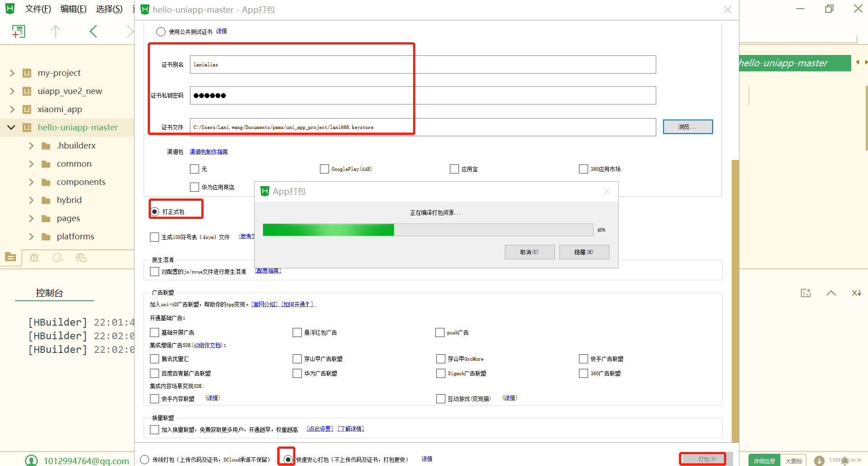The height and width of the screenshot is (466, 868).
Task: Click 取消(C) in progress dialog
Action: (x=529, y=252)
